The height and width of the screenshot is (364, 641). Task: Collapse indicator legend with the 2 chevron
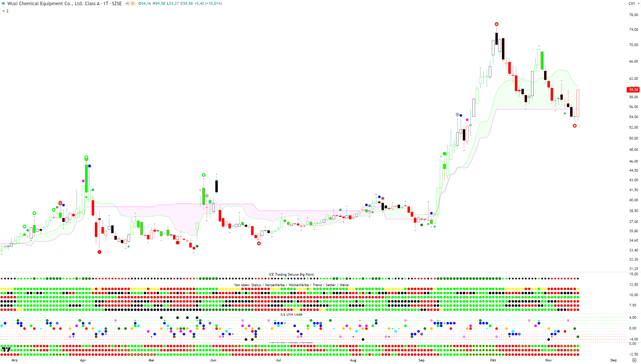click(5, 11)
